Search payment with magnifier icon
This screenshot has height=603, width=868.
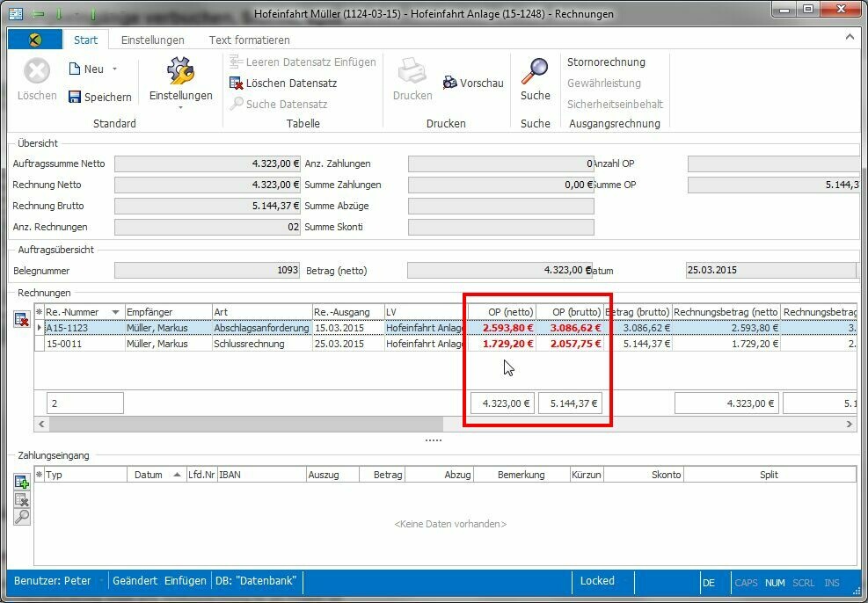[22, 517]
